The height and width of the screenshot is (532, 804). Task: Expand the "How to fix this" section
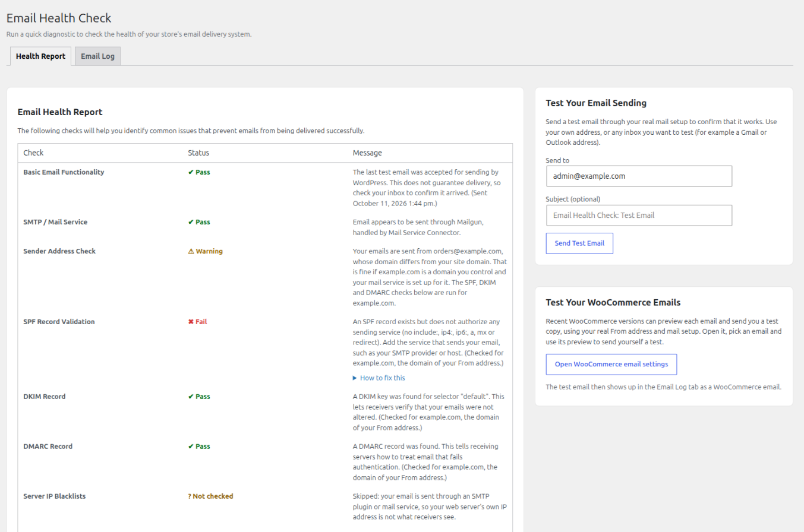379,378
